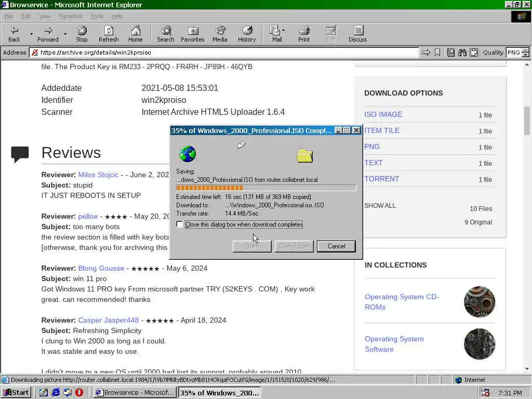The height and width of the screenshot is (399, 532).
Task: Go back with the Back arrow button
Action: click(x=14, y=34)
